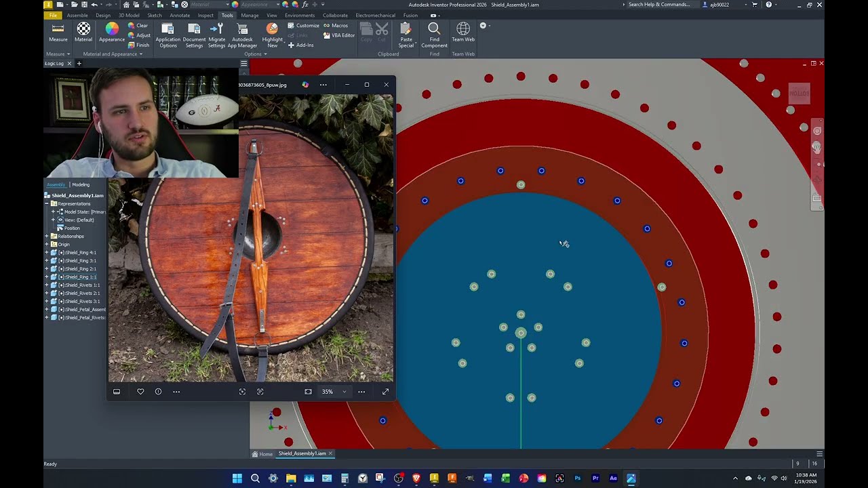The image size is (868, 488).
Task: Open File Explorer from taskbar
Action: (x=291, y=478)
